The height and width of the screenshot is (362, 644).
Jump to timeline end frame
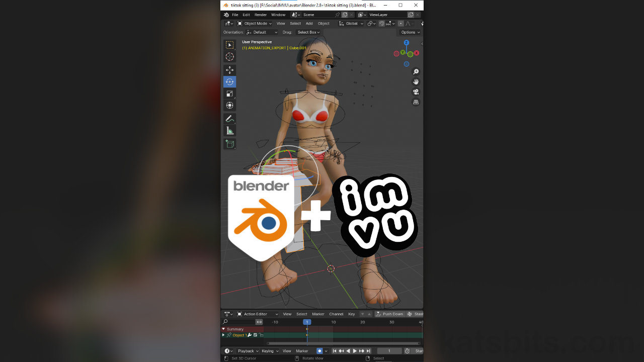368,351
